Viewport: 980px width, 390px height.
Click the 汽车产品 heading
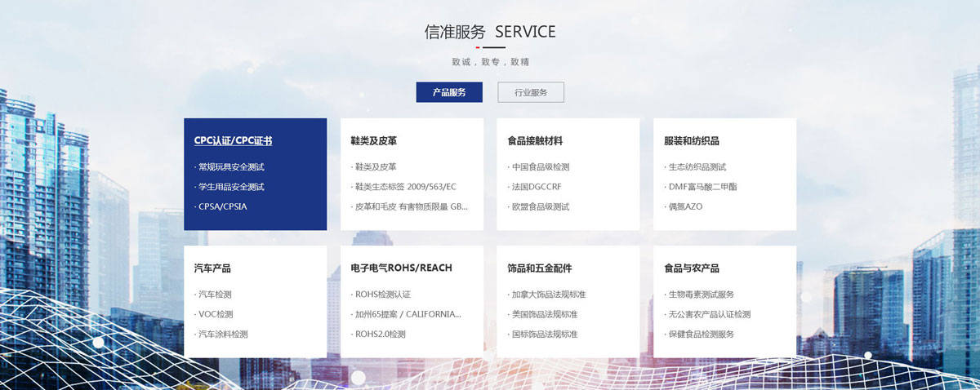212,268
